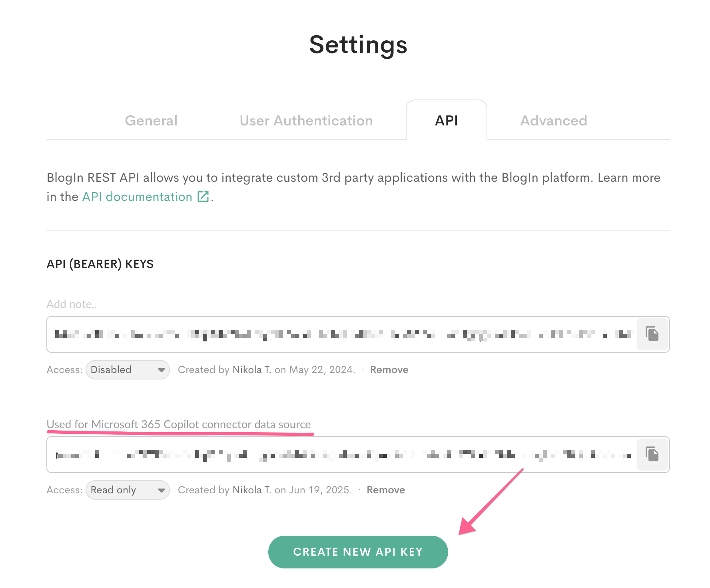The image size is (710, 588).
Task: Click the arrow of the Read only dropdown
Action: click(161, 491)
